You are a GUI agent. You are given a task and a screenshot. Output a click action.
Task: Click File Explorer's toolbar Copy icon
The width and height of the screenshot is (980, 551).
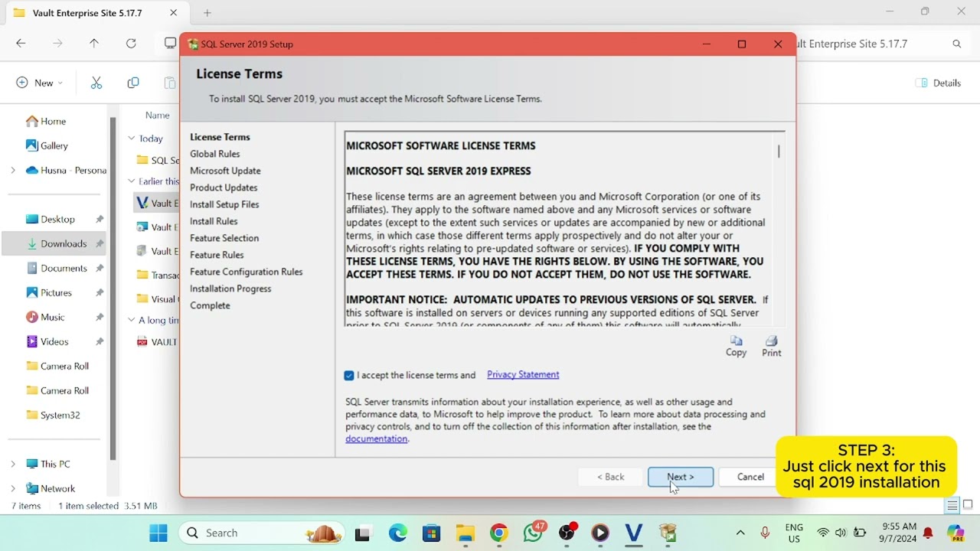tap(133, 83)
